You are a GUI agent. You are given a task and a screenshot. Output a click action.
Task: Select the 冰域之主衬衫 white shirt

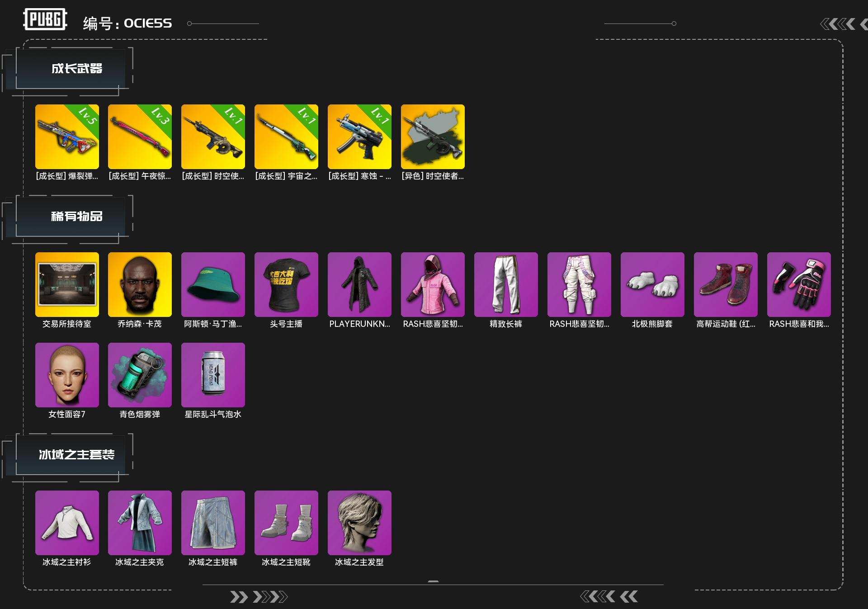pyautogui.click(x=67, y=523)
